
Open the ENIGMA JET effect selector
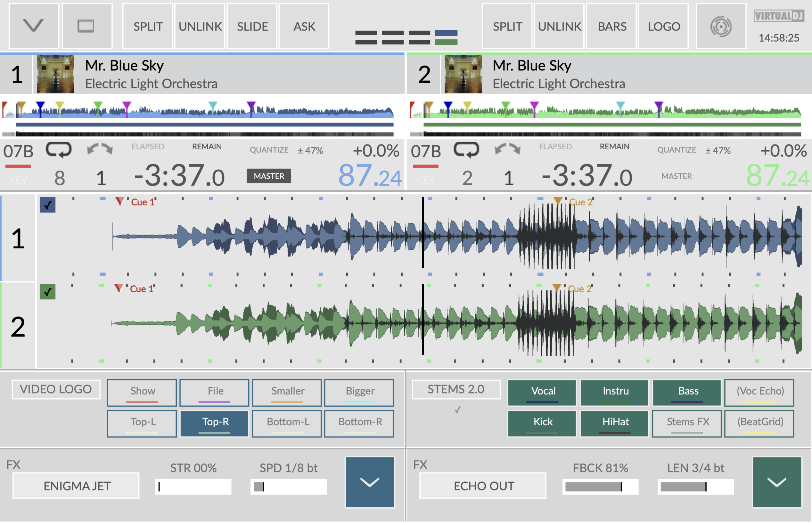click(76, 486)
